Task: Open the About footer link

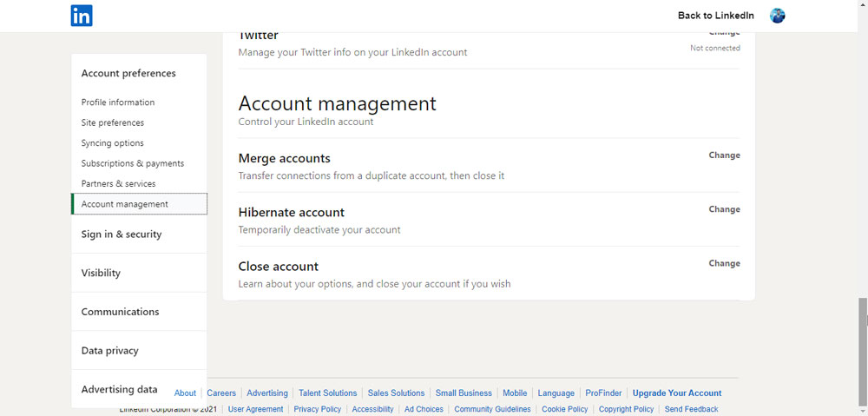Action: (185, 393)
